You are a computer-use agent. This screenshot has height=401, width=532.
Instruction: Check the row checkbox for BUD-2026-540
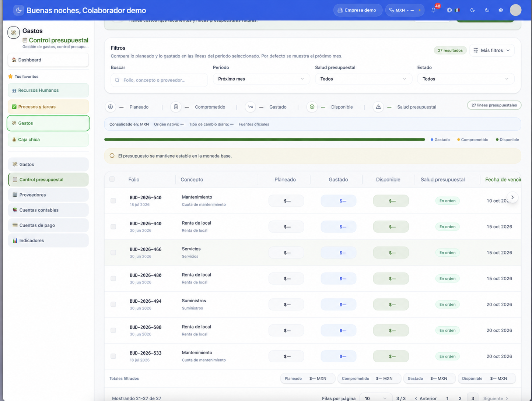[113, 201]
